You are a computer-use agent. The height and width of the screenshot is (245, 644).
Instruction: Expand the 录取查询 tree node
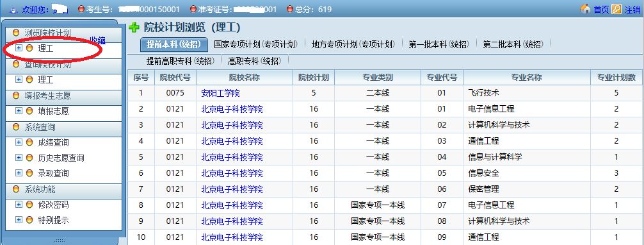pos(19,173)
